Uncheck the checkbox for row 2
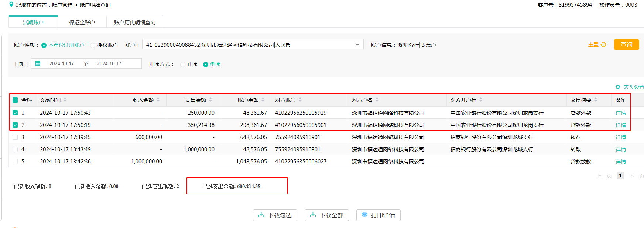Screen dimensions: 644x228 click(15, 125)
